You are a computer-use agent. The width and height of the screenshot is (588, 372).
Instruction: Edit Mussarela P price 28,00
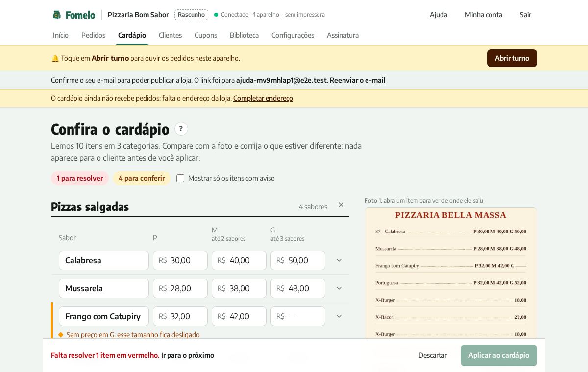click(180, 288)
